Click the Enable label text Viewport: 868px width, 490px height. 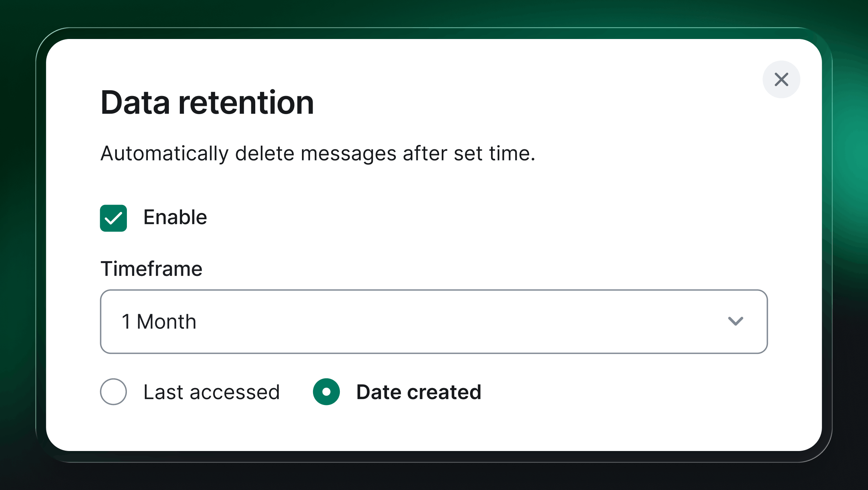pos(175,217)
